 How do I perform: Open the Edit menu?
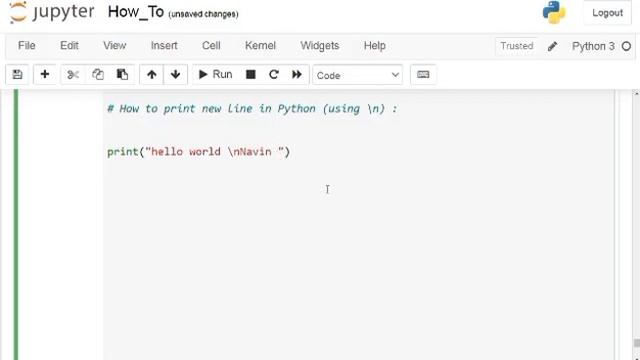69,46
